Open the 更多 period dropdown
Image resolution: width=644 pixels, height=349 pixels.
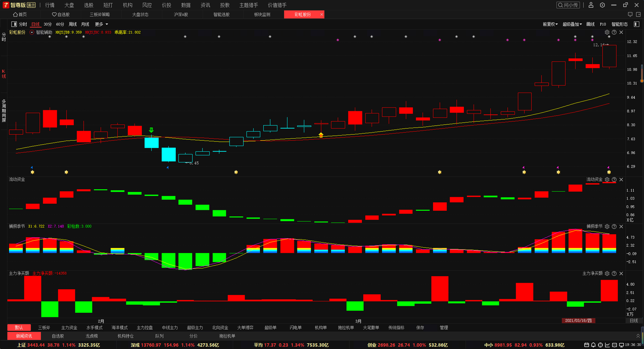[x=101, y=24]
